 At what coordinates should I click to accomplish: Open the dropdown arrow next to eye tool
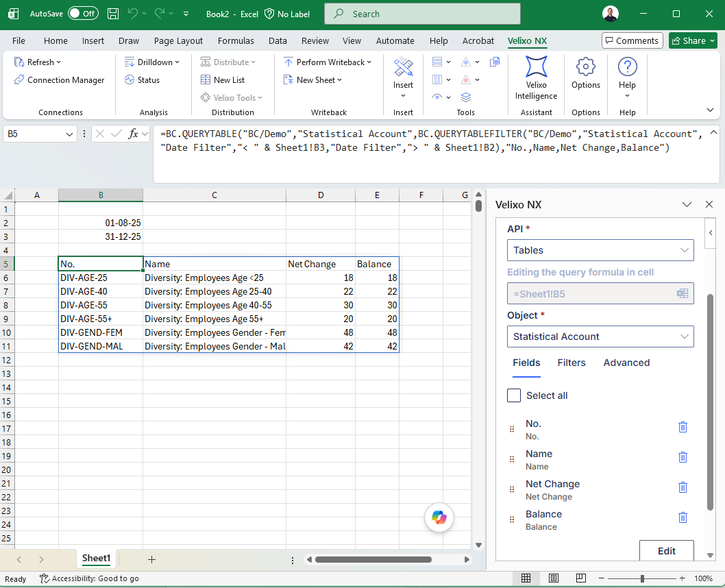449,97
